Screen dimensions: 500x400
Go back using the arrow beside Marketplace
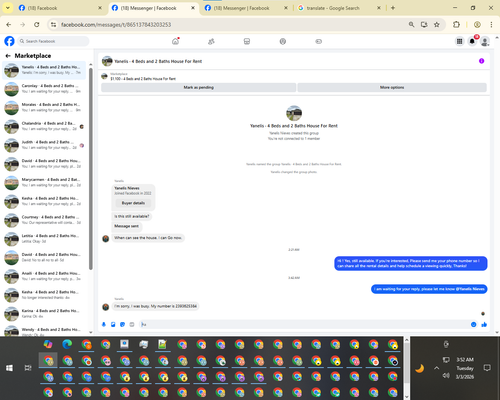[8, 56]
